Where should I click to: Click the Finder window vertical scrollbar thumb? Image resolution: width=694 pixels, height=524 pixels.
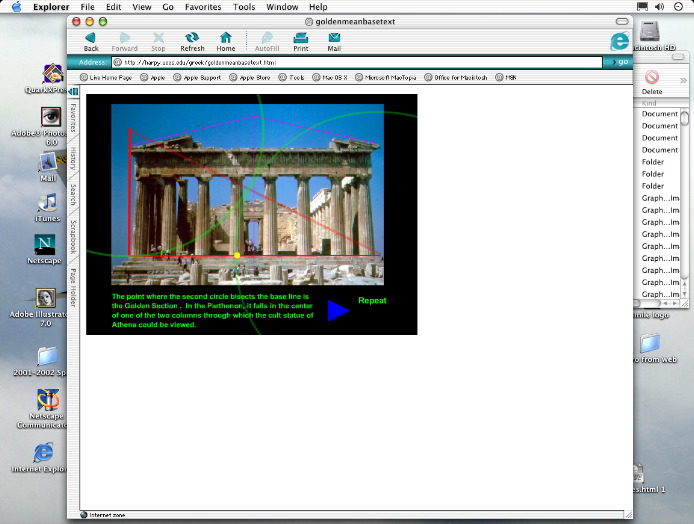[x=684, y=118]
